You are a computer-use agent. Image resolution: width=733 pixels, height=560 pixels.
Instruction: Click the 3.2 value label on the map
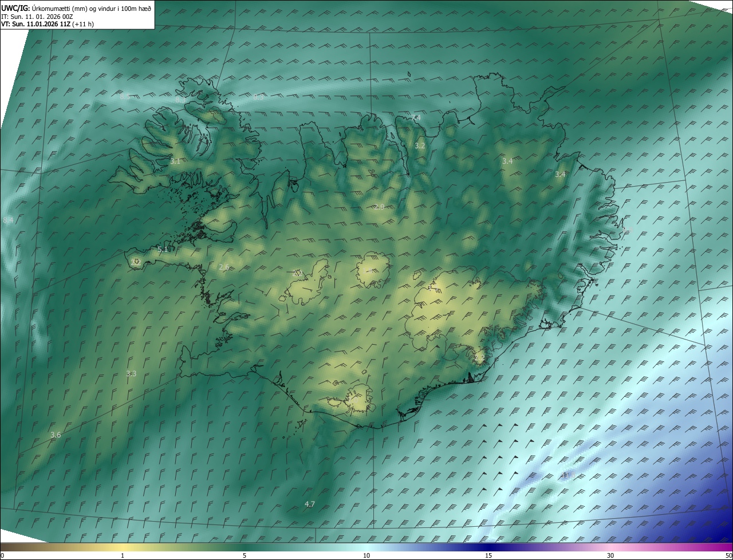[420, 146]
